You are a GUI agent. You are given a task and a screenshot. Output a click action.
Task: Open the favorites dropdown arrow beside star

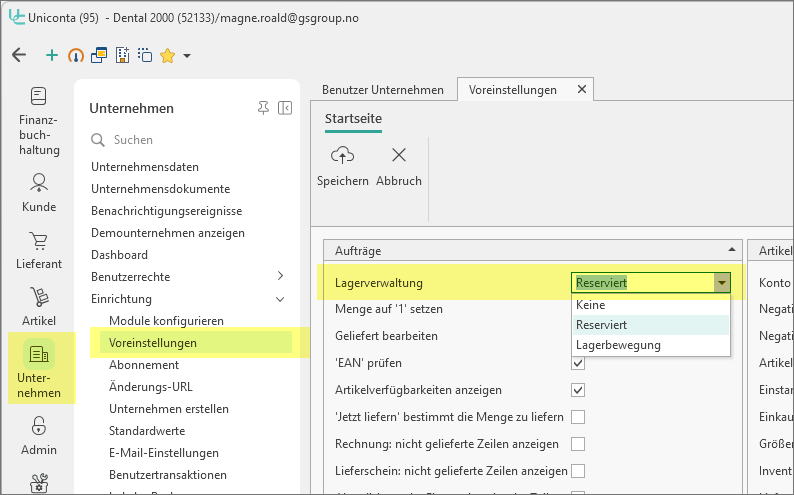coord(187,56)
